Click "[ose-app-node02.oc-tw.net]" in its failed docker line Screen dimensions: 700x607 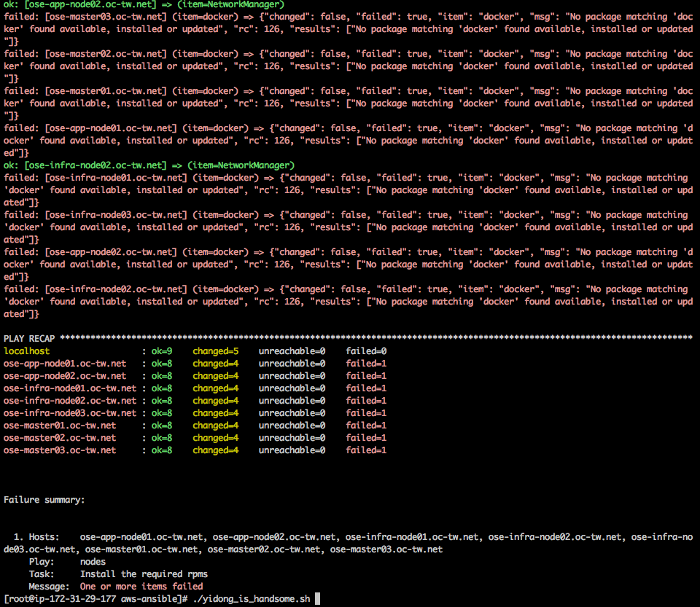pos(111,252)
